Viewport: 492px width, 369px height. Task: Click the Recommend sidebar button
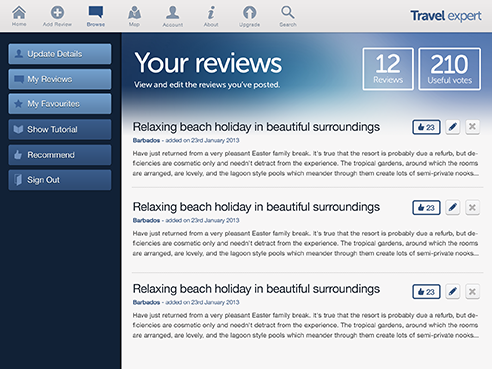click(60, 155)
